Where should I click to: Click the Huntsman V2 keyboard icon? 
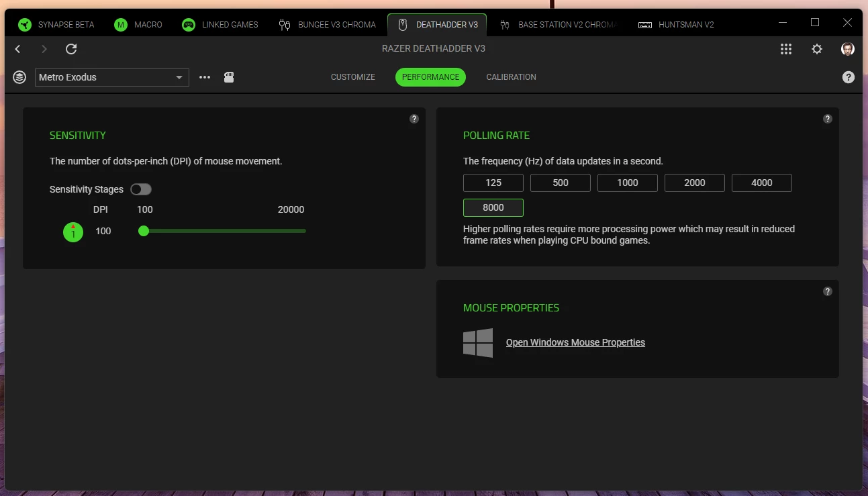(645, 25)
